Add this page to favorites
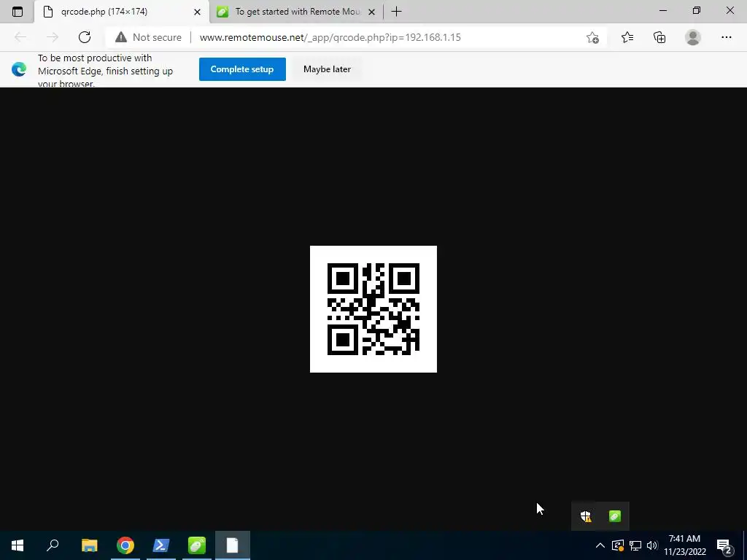 (x=592, y=37)
